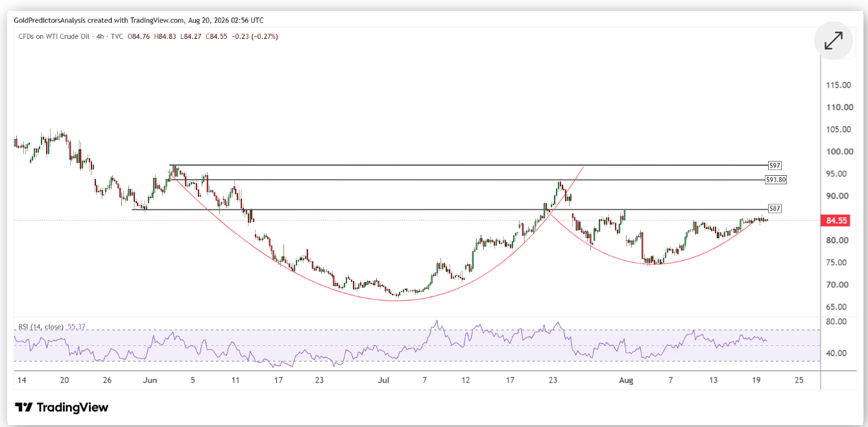Click the date label 14 on time axis
868x427 pixels.
[x=23, y=380]
